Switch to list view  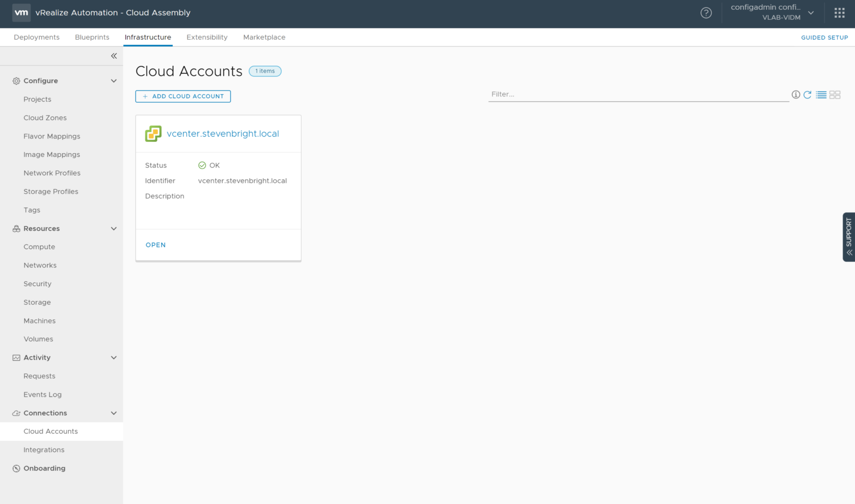[x=821, y=95]
